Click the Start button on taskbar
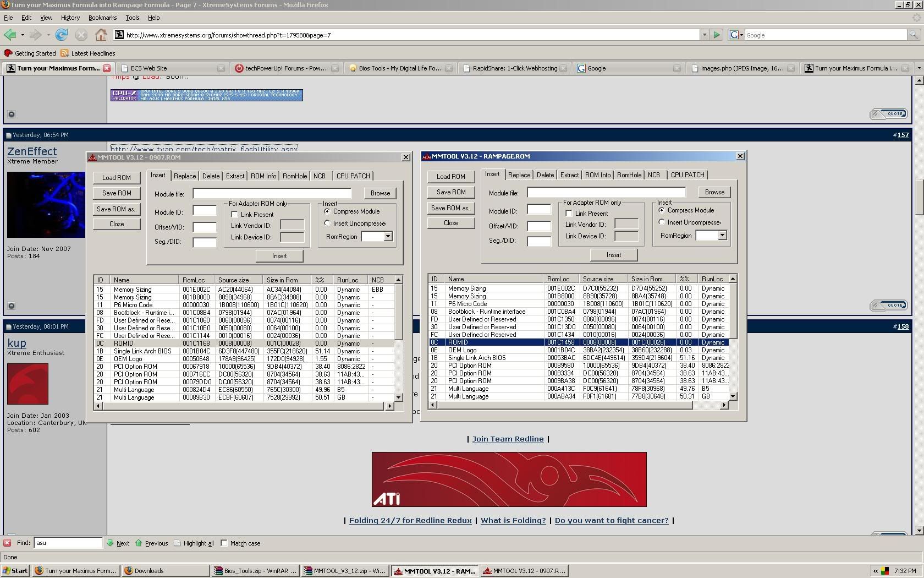 15,571
